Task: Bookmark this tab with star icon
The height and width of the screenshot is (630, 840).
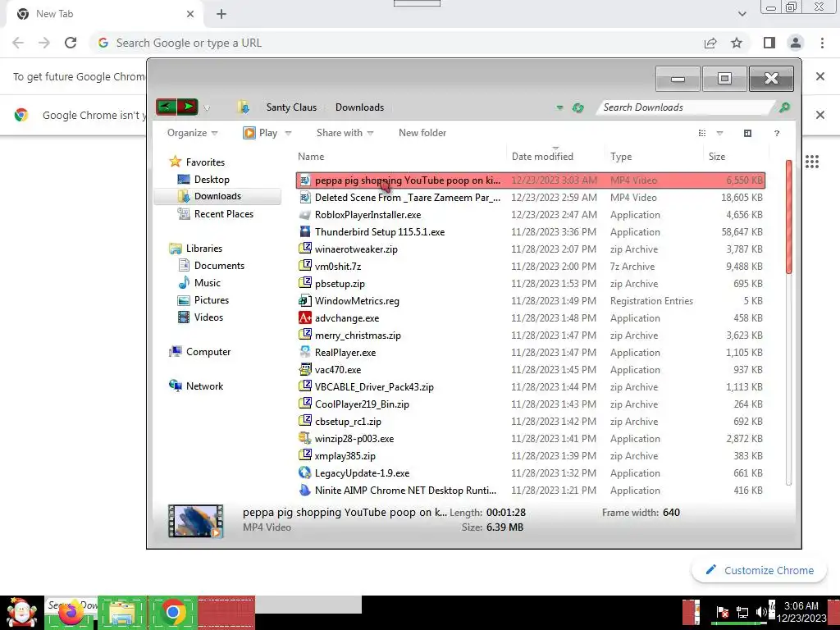Action: click(x=737, y=43)
